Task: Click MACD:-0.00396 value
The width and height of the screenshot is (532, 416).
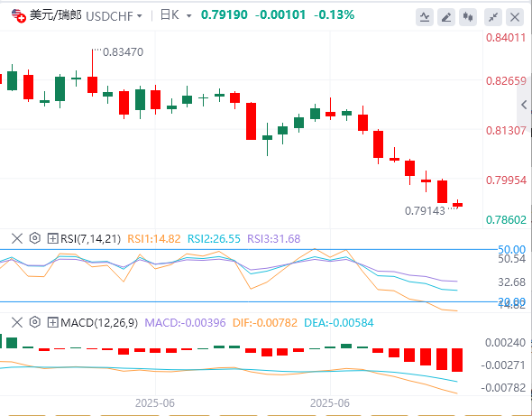Action: [185, 323]
